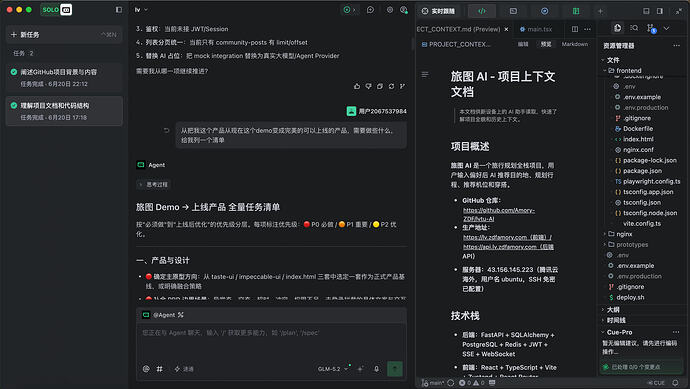The width and height of the screenshot is (690, 389).
Task: Click the split editor icon beside main.tsx
Action: 575,29
